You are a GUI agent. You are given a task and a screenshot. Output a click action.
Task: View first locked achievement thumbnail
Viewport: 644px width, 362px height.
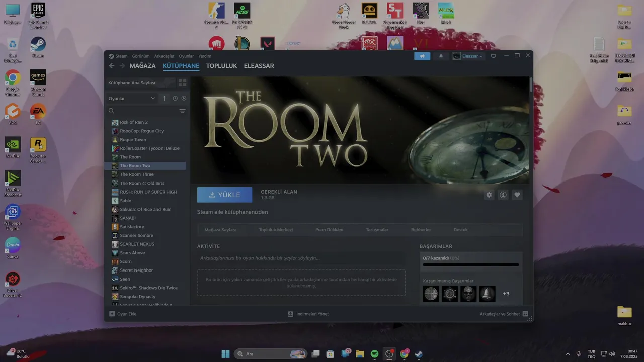coord(431,294)
